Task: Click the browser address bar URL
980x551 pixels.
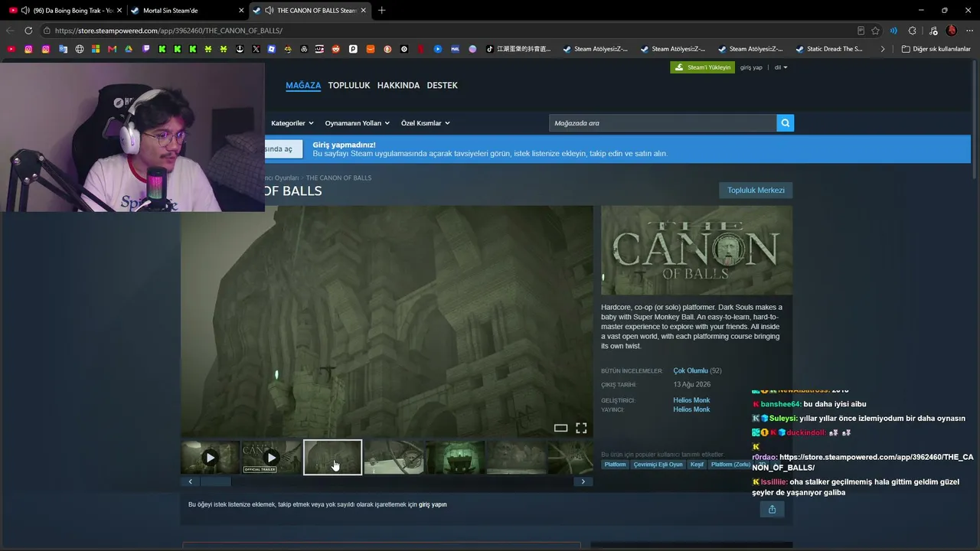Action: pyautogui.click(x=168, y=31)
